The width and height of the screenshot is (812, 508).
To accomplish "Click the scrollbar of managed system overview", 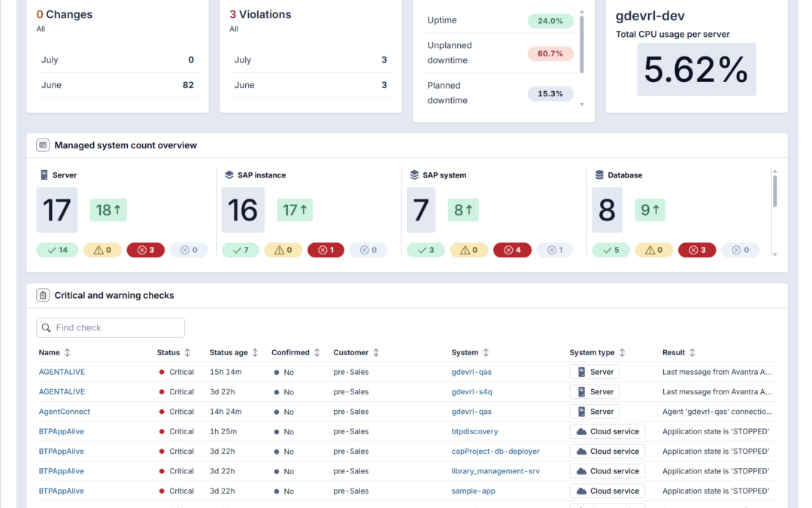I will [774, 190].
